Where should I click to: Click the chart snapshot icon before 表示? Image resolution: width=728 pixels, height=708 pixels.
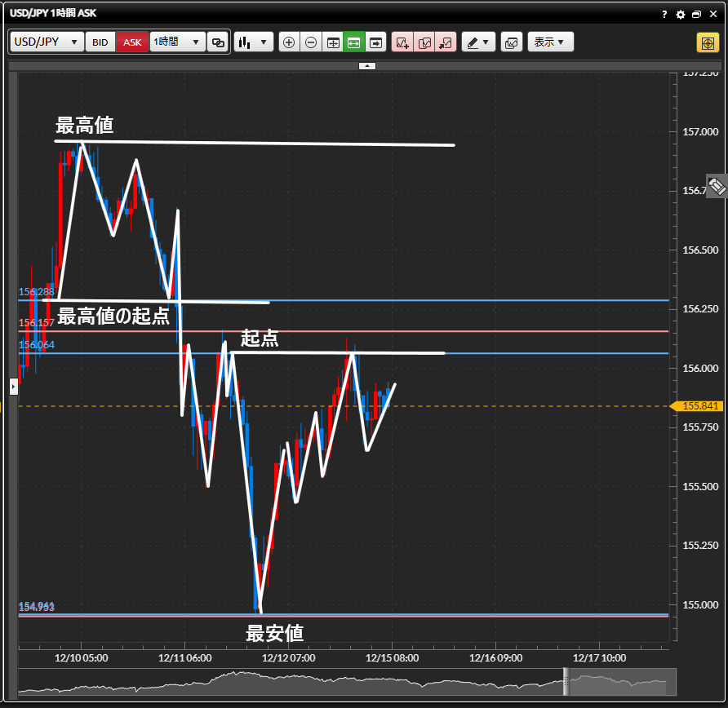click(512, 42)
